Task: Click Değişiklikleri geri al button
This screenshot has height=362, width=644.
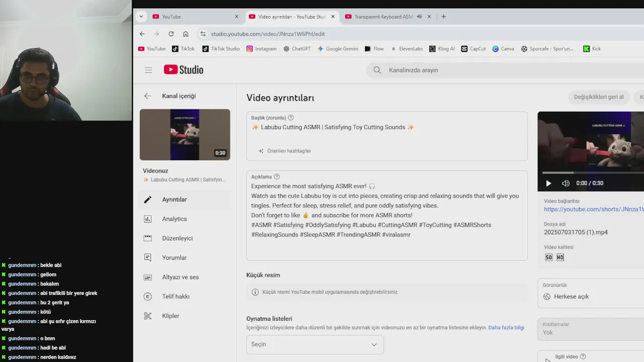Action: [x=599, y=97]
